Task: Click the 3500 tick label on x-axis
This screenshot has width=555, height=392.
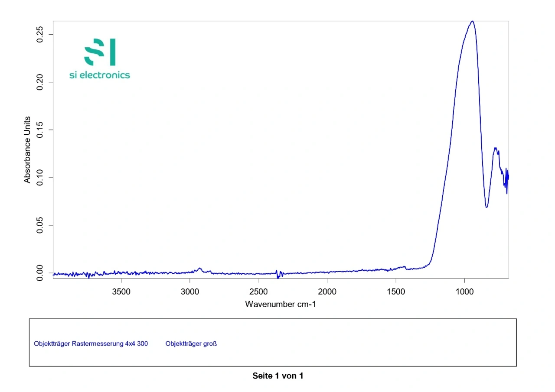Action: 121,291
